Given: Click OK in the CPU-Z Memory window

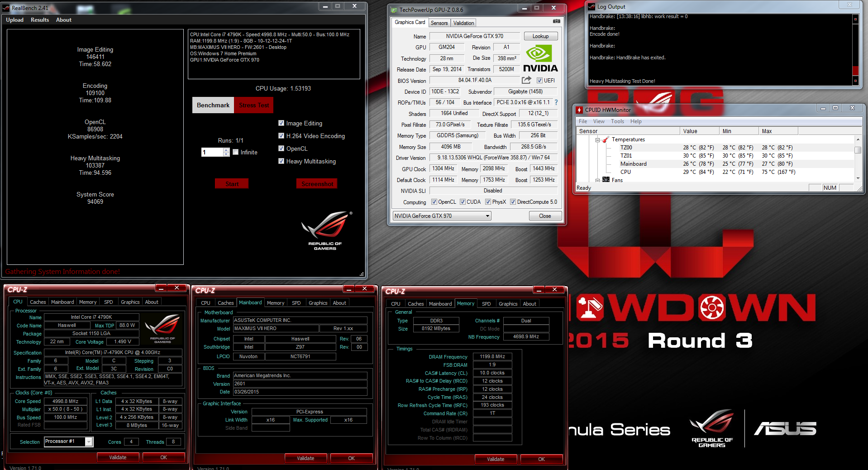Looking at the screenshot, I should [x=541, y=459].
